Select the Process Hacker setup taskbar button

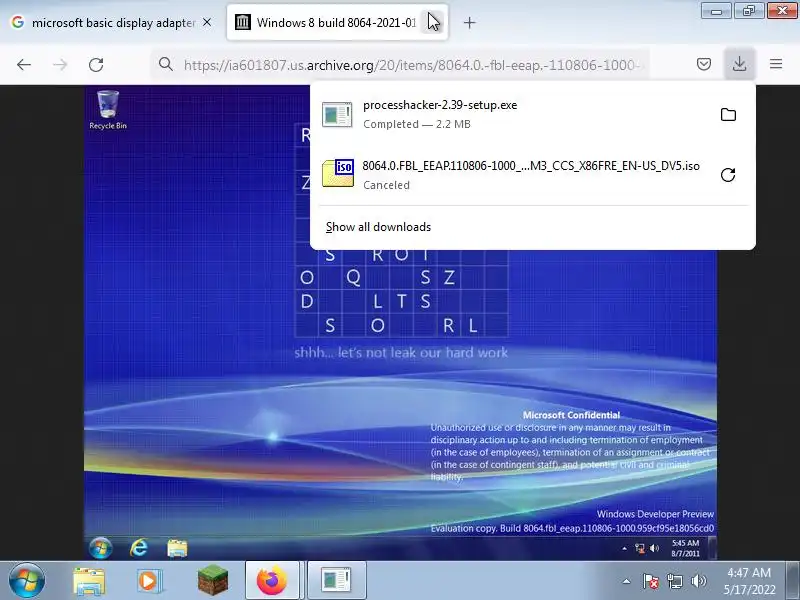(x=336, y=580)
